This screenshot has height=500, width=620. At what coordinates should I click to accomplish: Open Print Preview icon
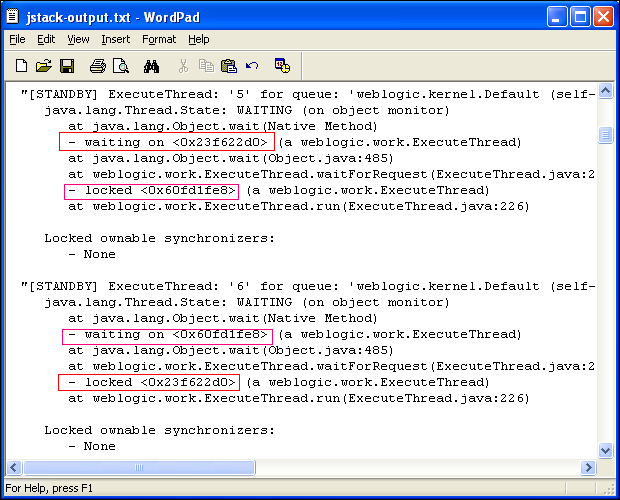click(x=121, y=66)
